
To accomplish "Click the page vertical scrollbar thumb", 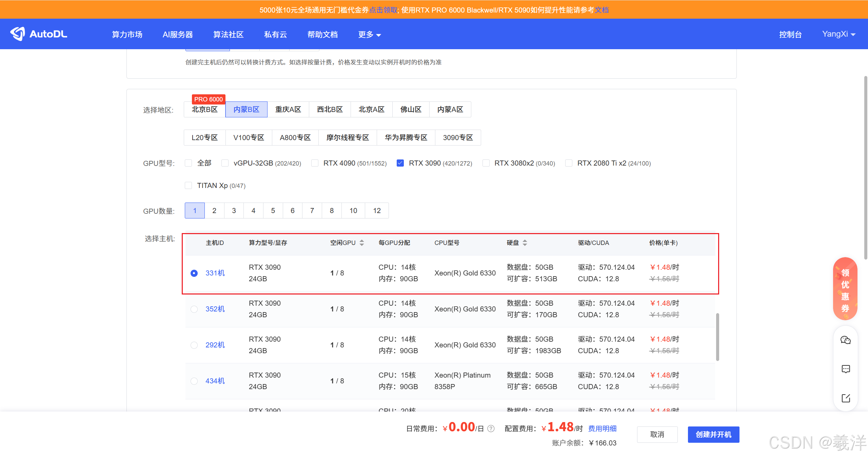I will click(866, 168).
